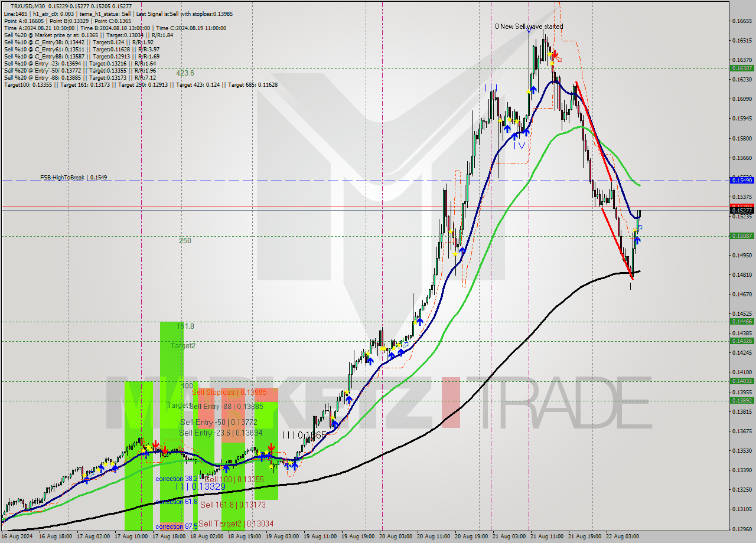Click the green 0.15087 price tag
This screenshot has height=543, width=756.
742,235
